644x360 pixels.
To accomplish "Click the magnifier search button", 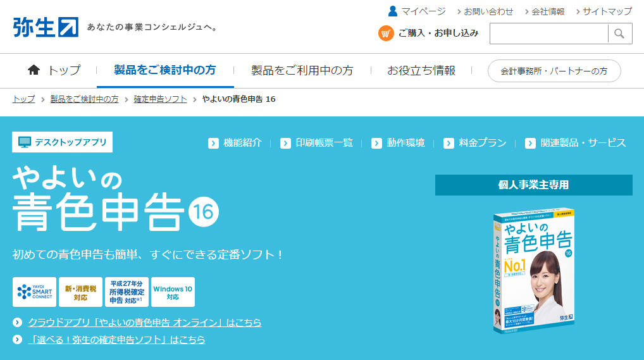I will tap(619, 34).
